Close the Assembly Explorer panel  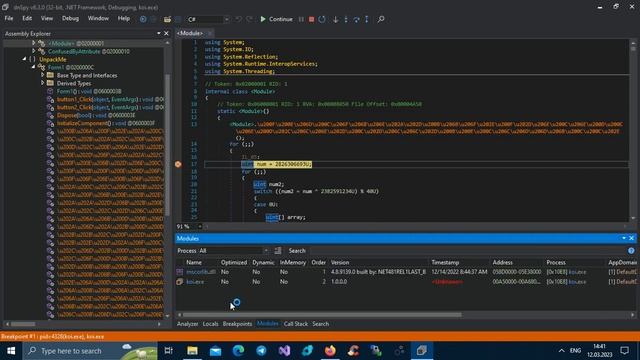(x=166, y=33)
